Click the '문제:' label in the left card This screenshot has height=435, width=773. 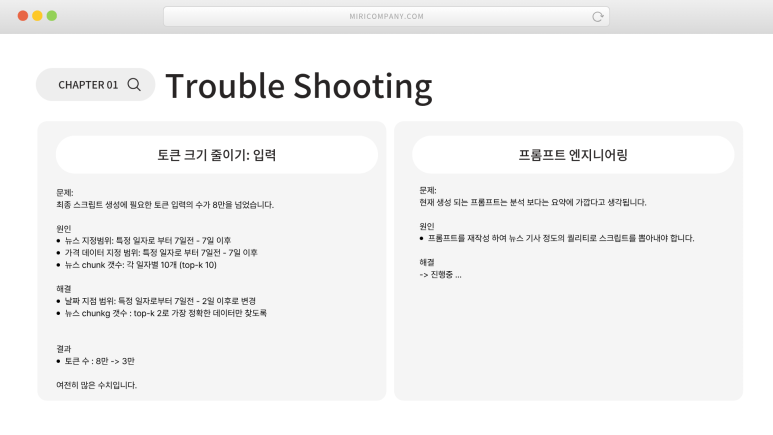[x=65, y=193]
